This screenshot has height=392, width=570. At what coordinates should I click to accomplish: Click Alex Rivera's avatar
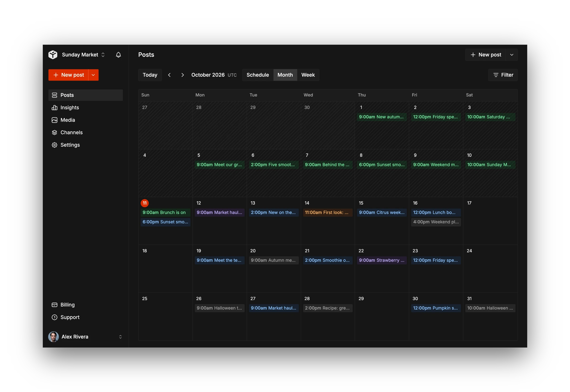coord(53,337)
